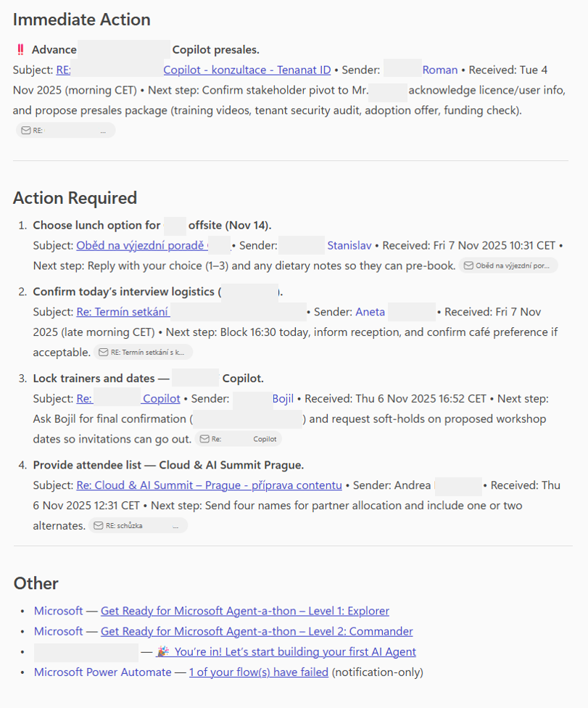This screenshot has height=708, width=588.
Task: Open the Re: Copilot email chip in item 3
Action: (x=239, y=439)
